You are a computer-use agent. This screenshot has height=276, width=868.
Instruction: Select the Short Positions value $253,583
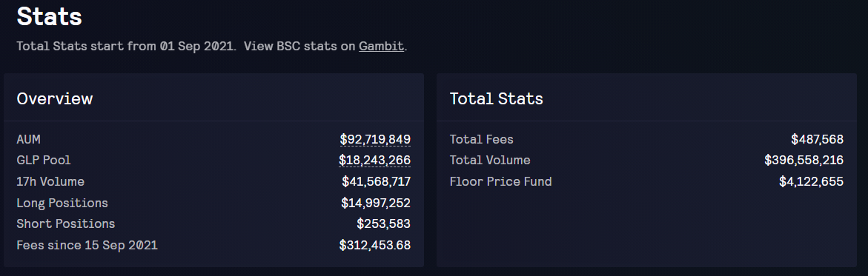coord(384,224)
